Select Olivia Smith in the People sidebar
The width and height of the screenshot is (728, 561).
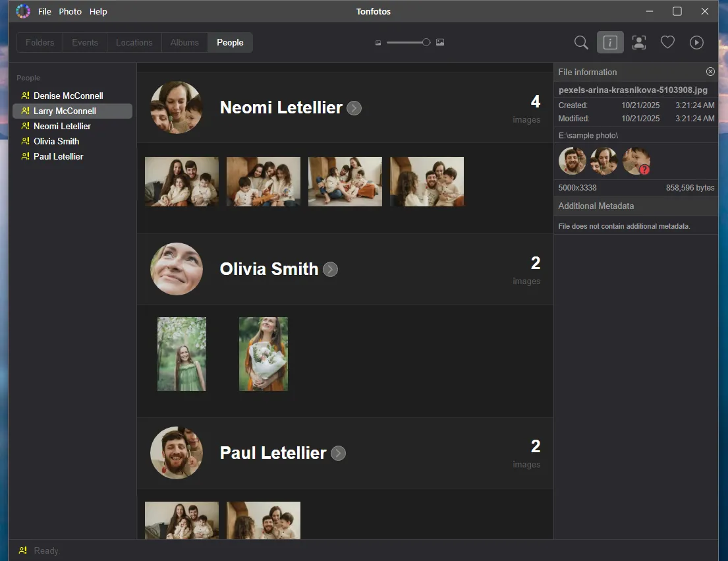tap(55, 141)
